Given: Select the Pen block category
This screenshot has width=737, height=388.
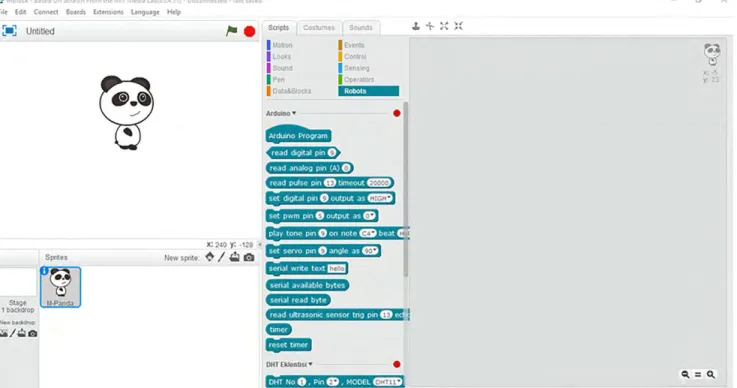Looking at the screenshot, I should (278, 79).
